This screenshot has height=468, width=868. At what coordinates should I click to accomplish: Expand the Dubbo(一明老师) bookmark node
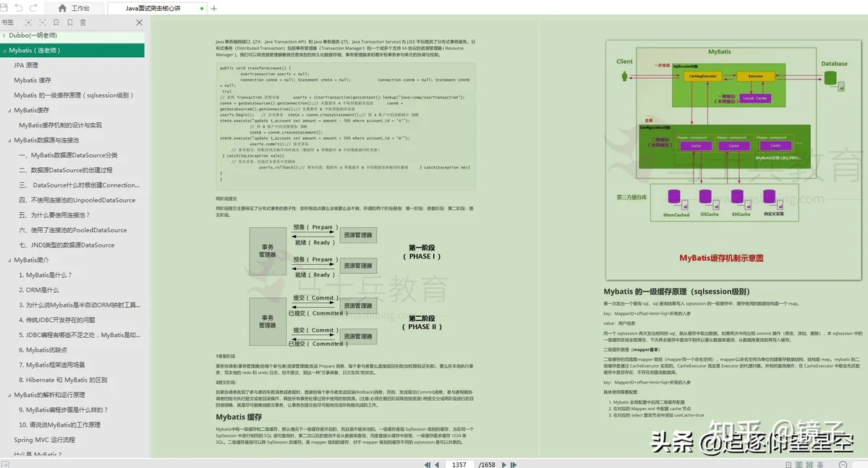[x=4, y=35]
